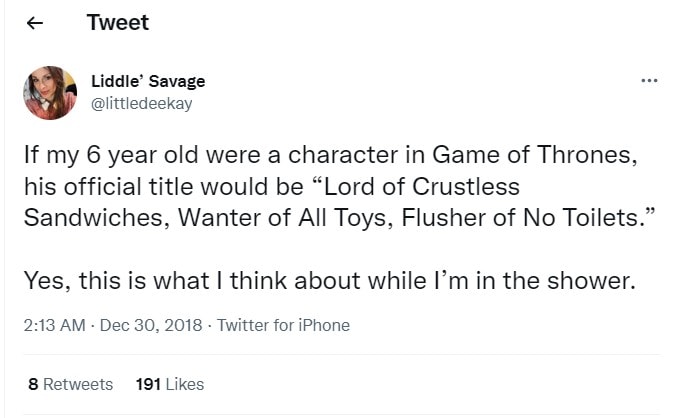View the 191 Likes list
This screenshot has width=676, height=418.
169,384
